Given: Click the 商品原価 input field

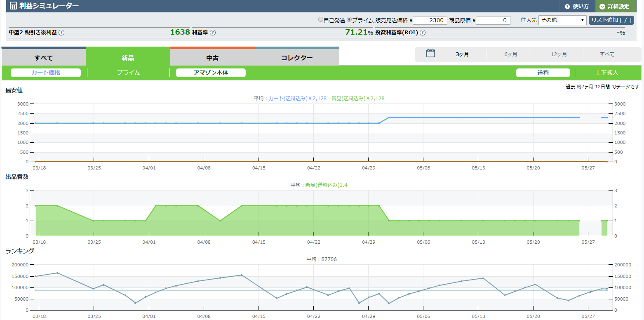Looking at the screenshot, I should (x=493, y=20).
